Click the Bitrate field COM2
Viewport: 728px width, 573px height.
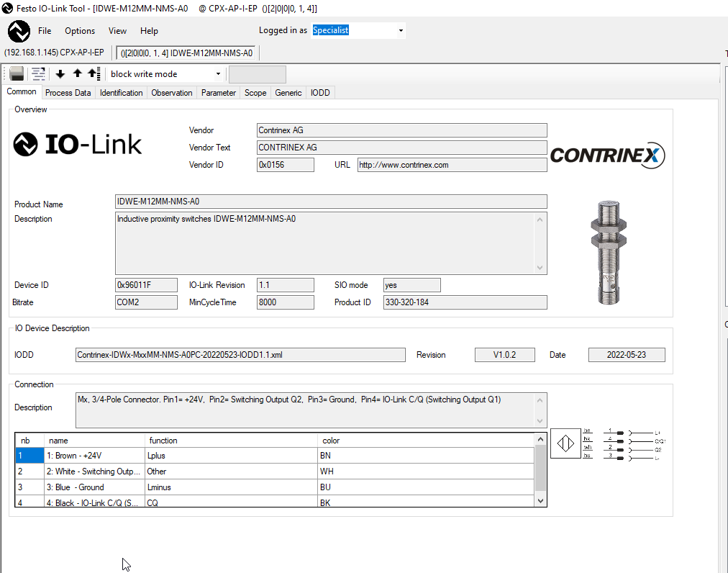146,302
